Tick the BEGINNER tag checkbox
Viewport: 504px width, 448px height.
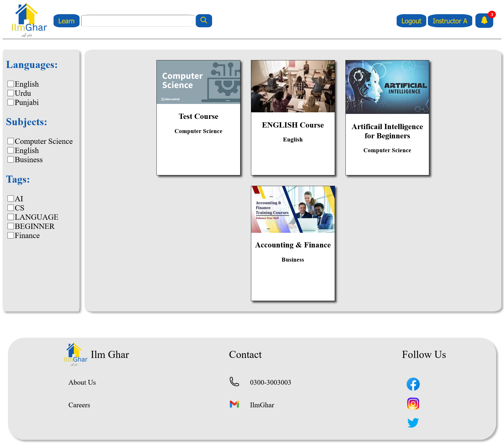click(x=10, y=226)
